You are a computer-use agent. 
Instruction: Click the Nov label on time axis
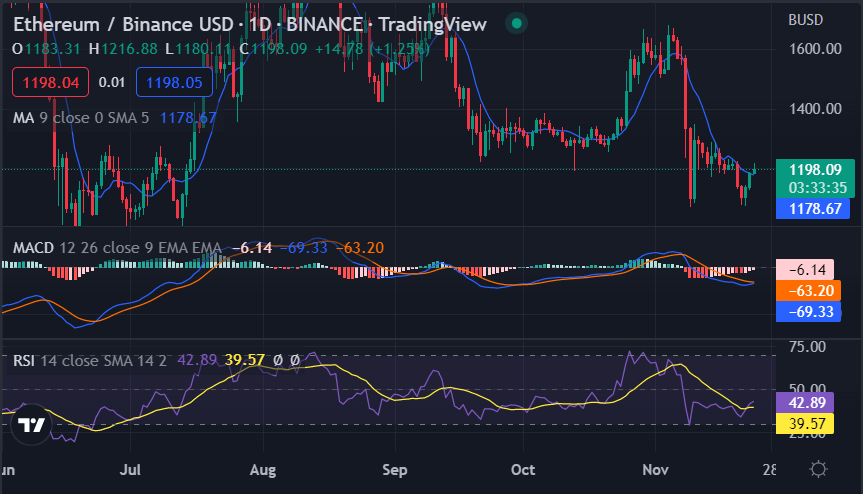coord(656,470)
